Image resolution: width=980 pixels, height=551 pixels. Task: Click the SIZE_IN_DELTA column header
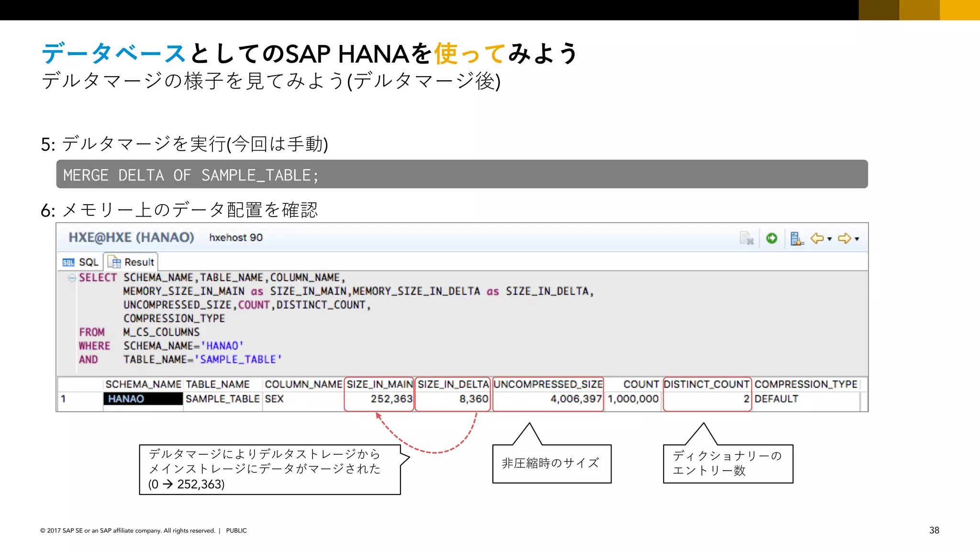point(453,385)
